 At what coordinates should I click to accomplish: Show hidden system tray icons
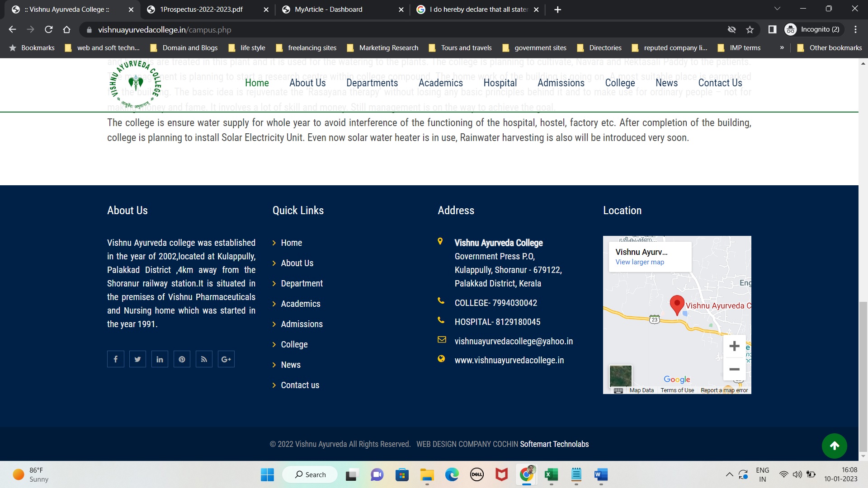coord(729,474)
